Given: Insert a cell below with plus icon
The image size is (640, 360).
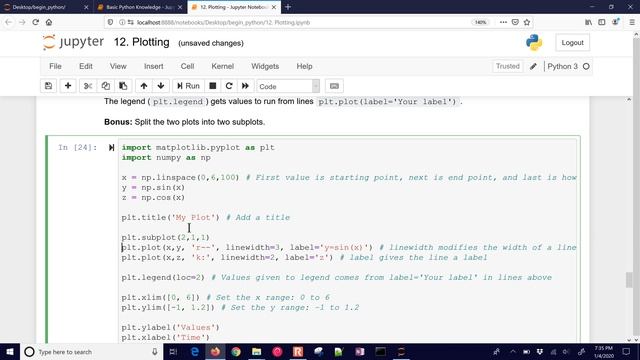Looking at the screenshot, I should (68, 86).
